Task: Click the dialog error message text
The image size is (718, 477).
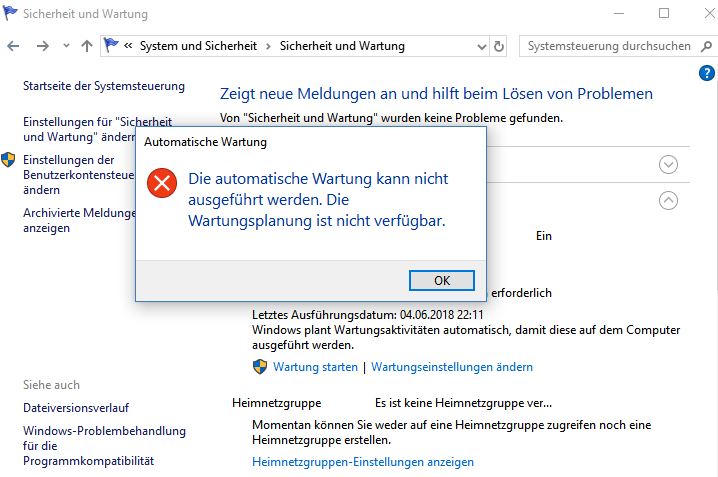Action: tap(318, 200)
